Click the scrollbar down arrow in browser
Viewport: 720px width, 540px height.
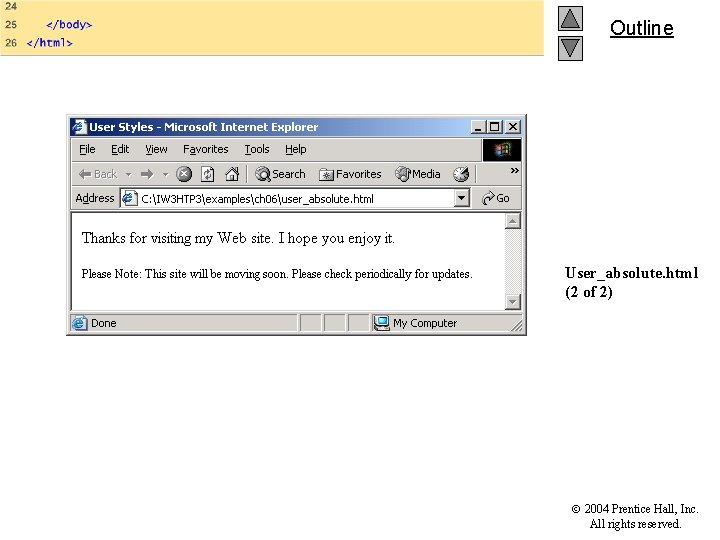pyautogui.click(x=512, y=302)
